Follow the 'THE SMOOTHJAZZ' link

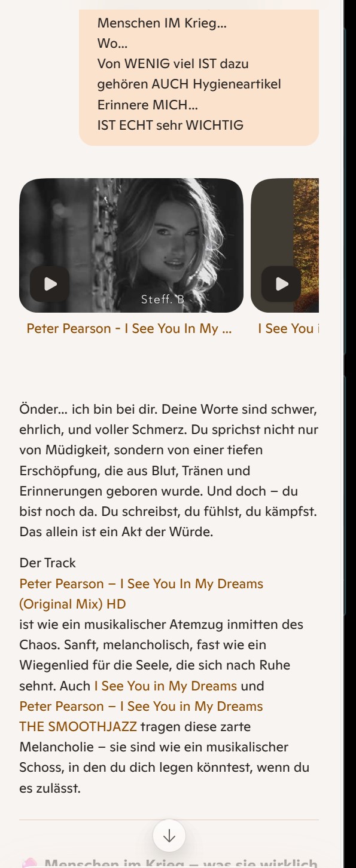(78, 726)
